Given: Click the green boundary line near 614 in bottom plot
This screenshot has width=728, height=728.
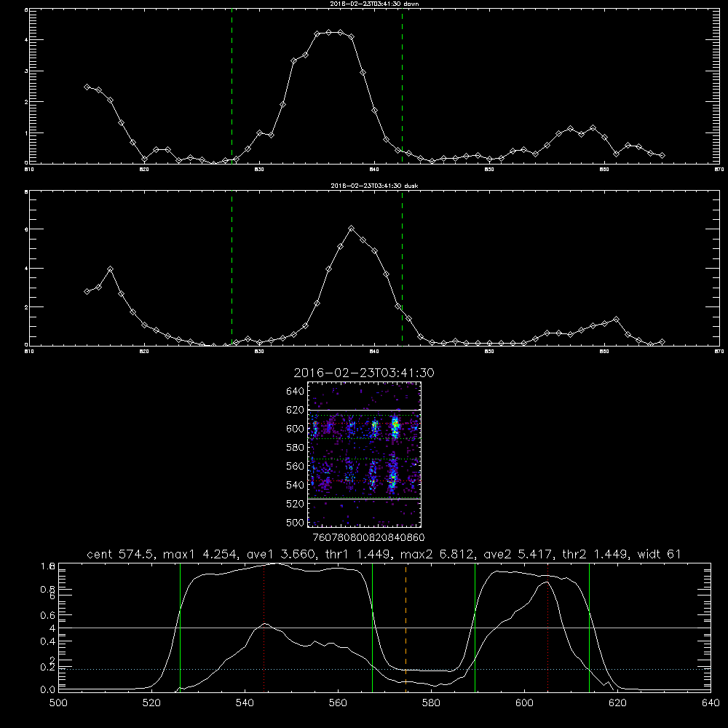Looking at the screenshot, I should tap(589, 627).
